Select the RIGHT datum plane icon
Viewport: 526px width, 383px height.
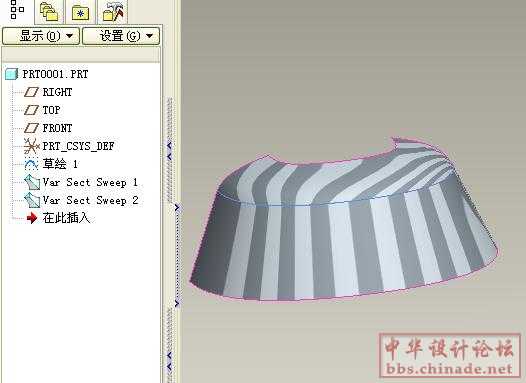pos(32,92)
